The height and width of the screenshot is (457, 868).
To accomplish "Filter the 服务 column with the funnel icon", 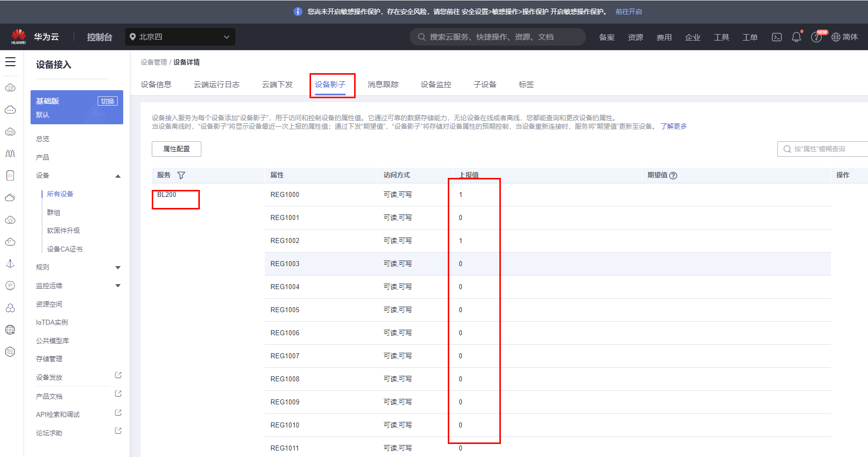I will [x=181, y=175].
